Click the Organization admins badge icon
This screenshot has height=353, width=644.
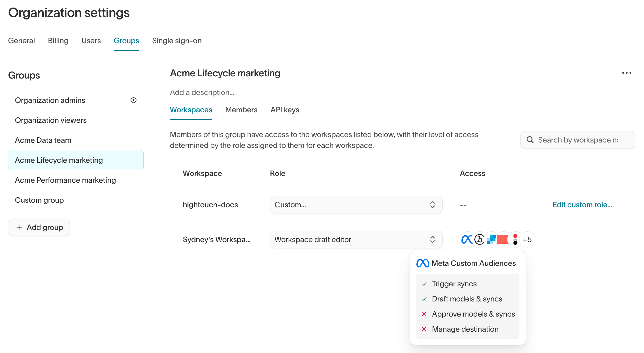point(133,100)
